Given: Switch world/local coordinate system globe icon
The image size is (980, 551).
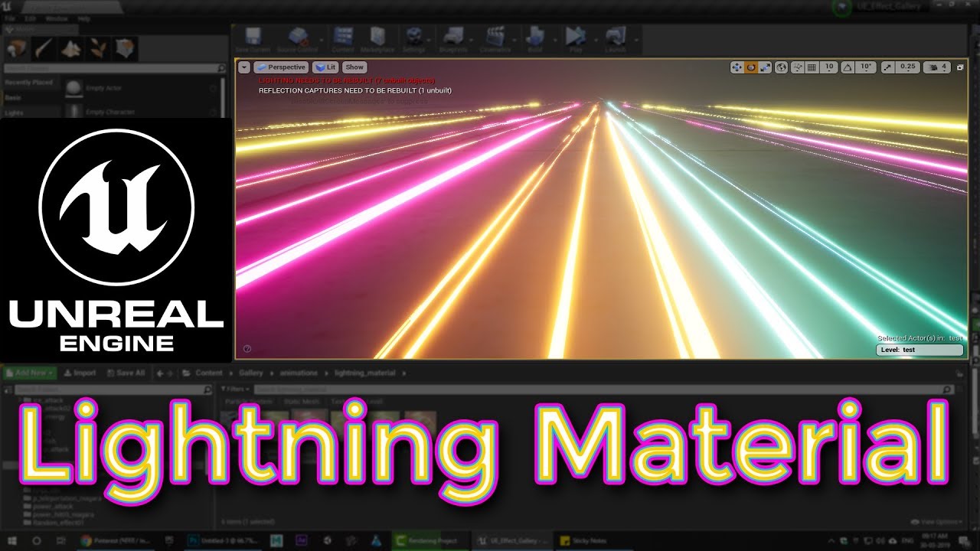Looking at the screenshot, I should 782,67.
